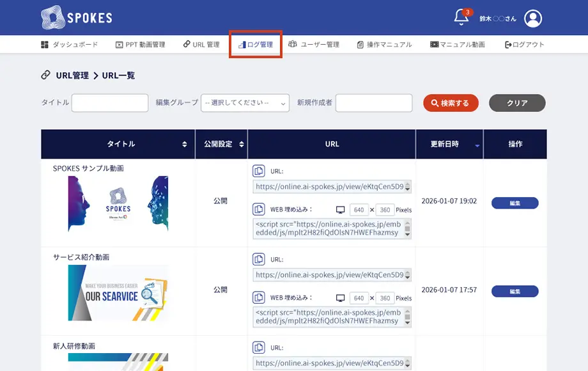This screenshot has width=588, height=371.
Task: Copy WEB embed code for サービス紹介動画
Action: click(x=259, y=297)
